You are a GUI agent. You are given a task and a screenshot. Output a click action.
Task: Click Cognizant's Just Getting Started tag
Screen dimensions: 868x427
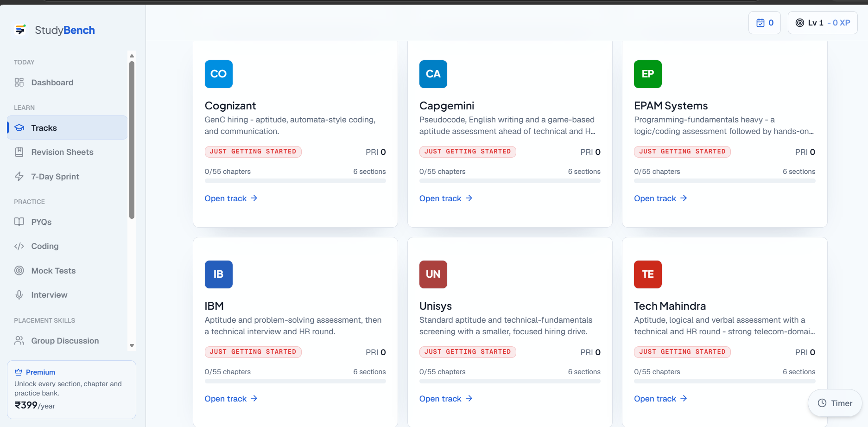[253, 152]
